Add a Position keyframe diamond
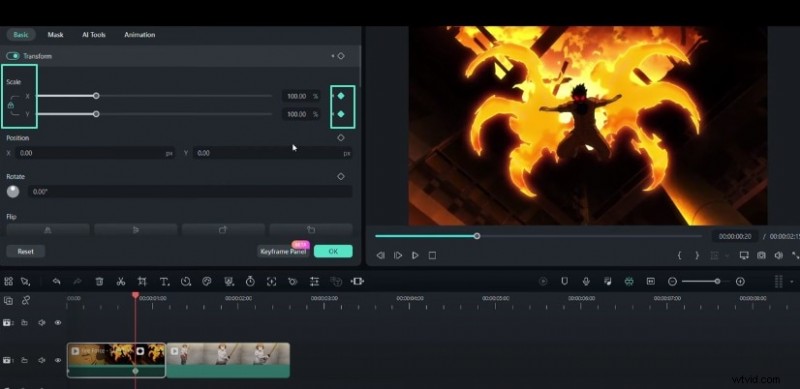Image resolution: width=800 pixels, height=389 pixels. 341,138
